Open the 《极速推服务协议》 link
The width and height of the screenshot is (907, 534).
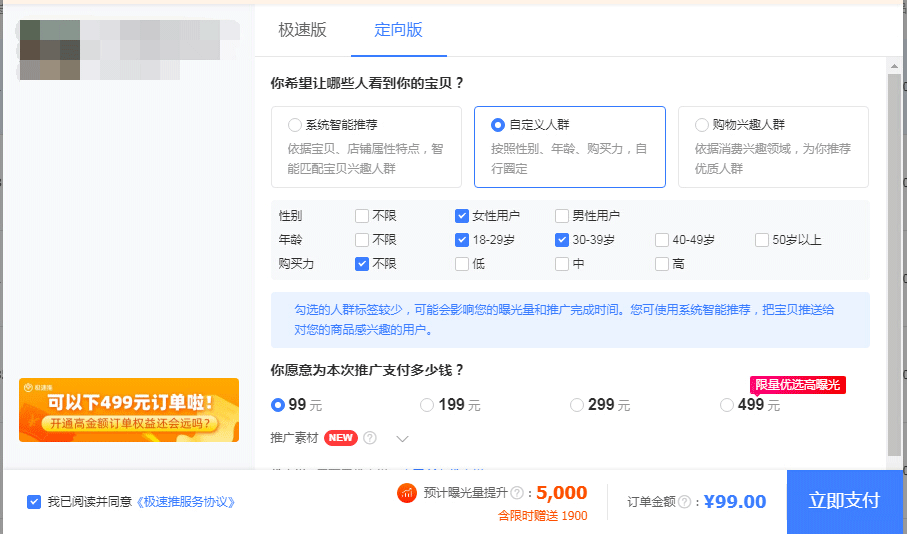click(x=185, y=501)
